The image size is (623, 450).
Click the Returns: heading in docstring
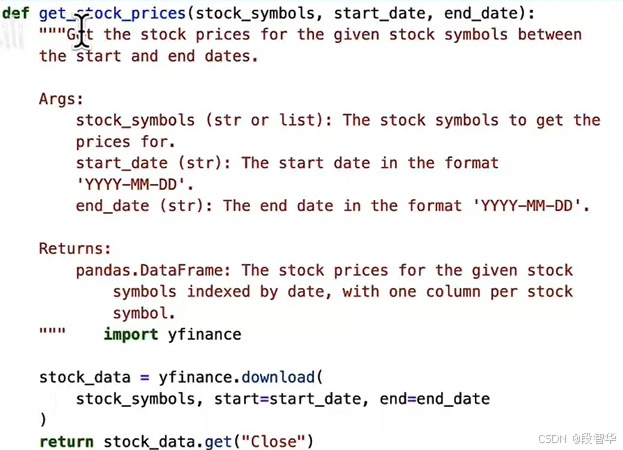pos(75,249)
